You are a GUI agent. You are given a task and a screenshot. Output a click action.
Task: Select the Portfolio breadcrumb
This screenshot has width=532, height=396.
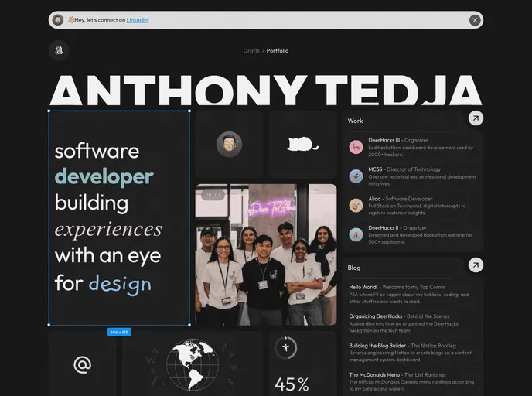pos(278,51)
